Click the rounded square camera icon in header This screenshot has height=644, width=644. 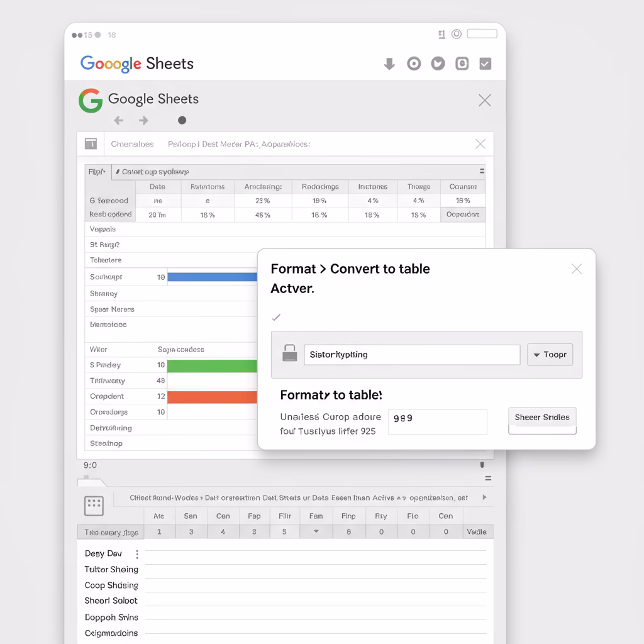[x=462, y=64]
